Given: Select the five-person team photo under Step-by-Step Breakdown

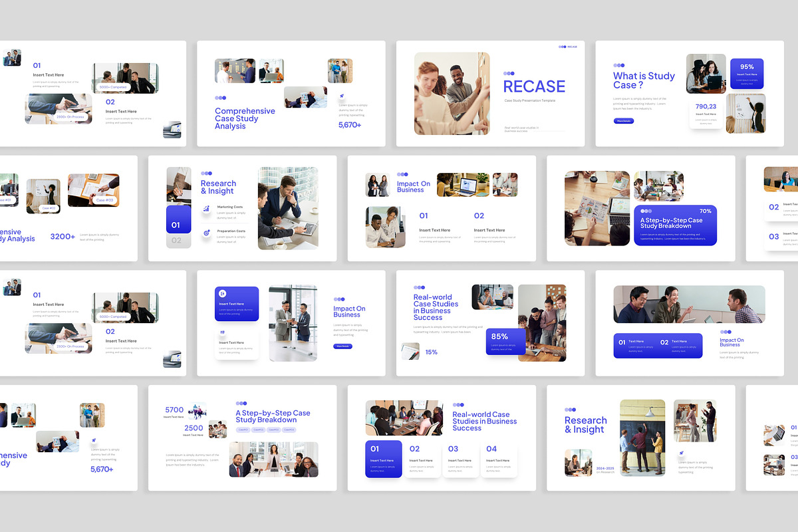Looking at the screenshot, I should tap(273, 460).
